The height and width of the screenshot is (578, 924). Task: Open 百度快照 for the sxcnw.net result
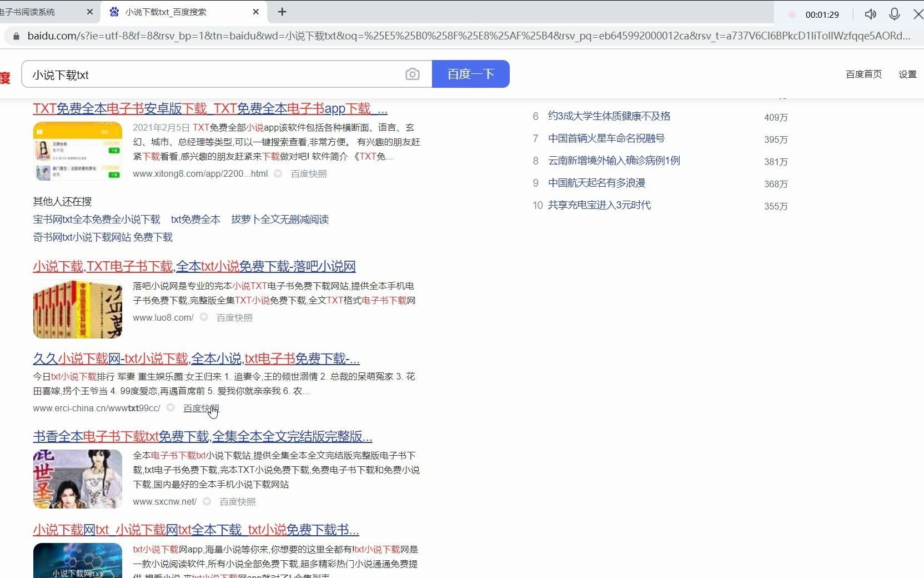[238, 502]
